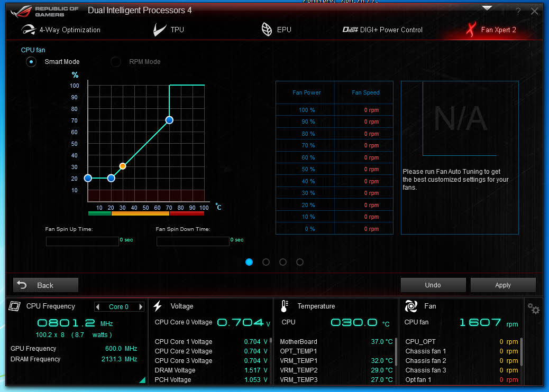The image size is (549, 392).
Task: Go to second fan page dot
Action: (x=266, y=262)
